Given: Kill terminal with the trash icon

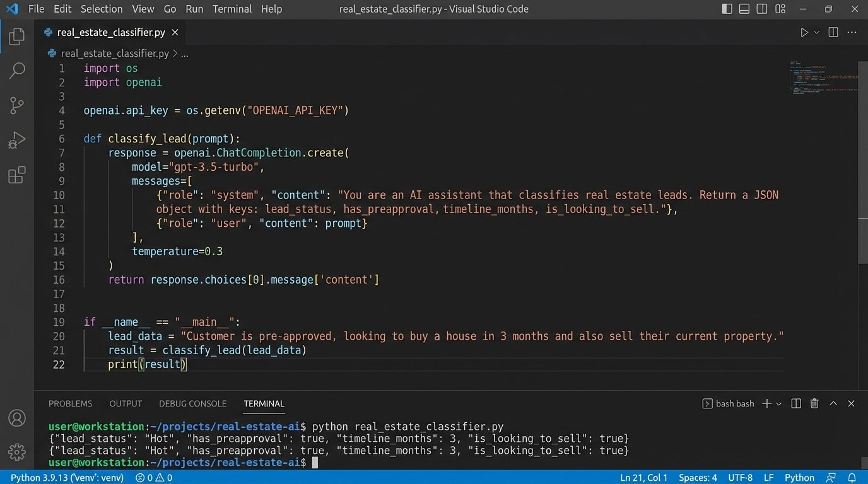Looking at the screenshot, I should (x=814, y=403).
